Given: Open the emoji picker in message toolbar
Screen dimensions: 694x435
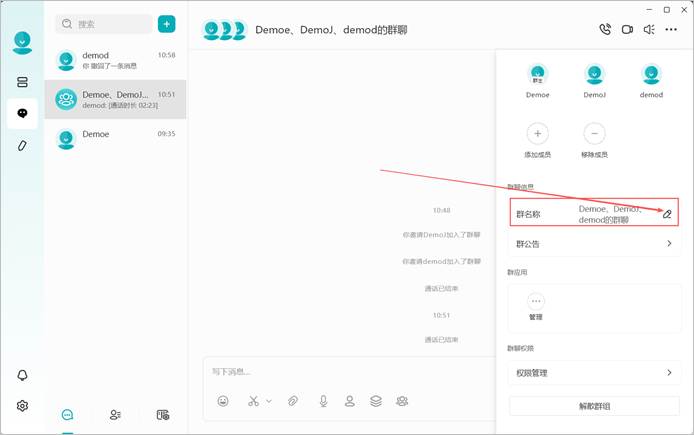Looking at the screenshot, I should (223, 401).
